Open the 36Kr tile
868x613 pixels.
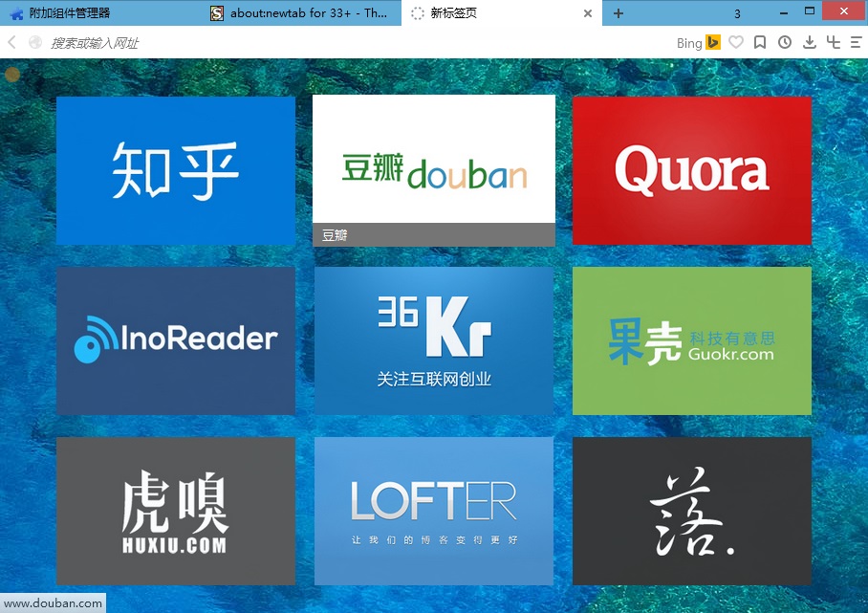(434, 340)
